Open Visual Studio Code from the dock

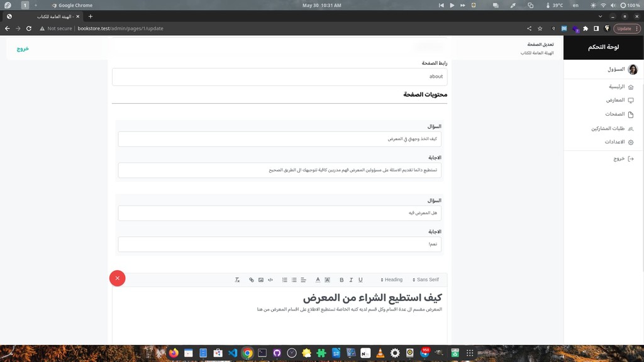coord(233,353)
